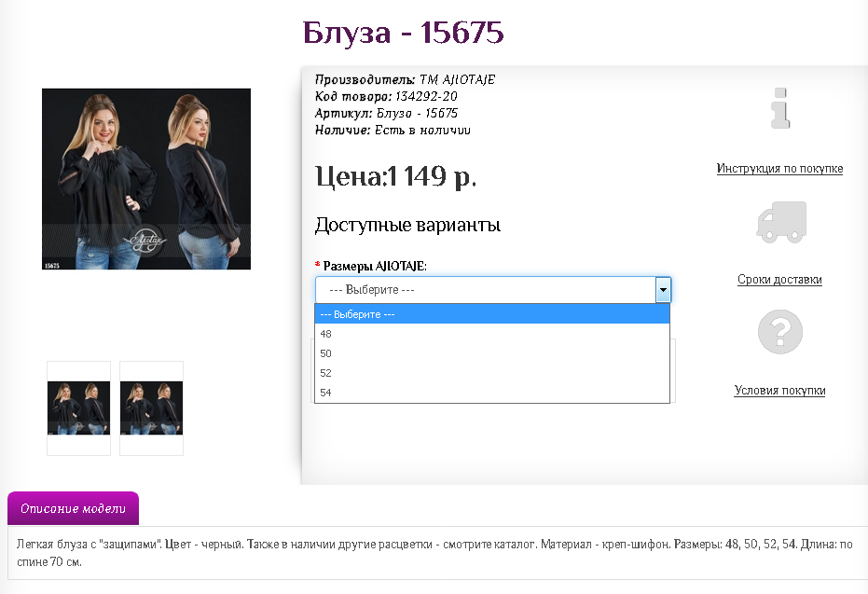This screenshot has width=868, height=594.
Task: Click the main product photo to enlarge
Action: pyautogui.click(x=145, y=178)
